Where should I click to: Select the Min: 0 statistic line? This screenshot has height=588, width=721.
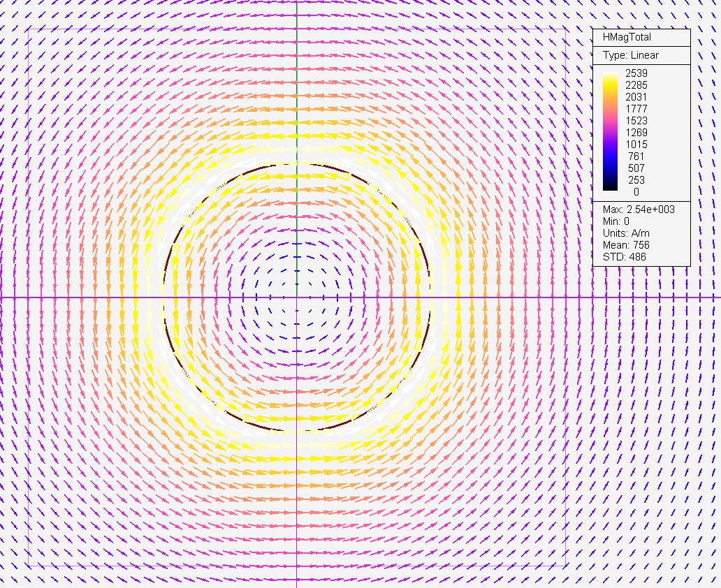[616, 221]
